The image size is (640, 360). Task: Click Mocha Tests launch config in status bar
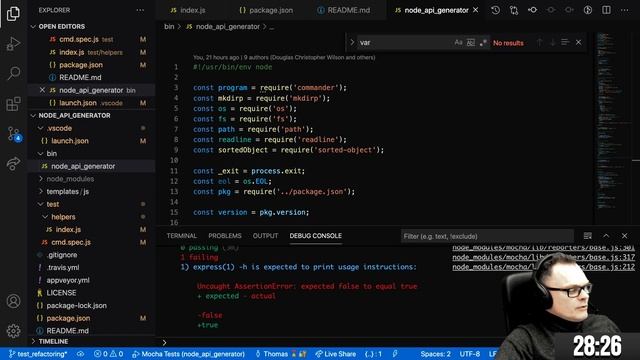click(189, 354)
